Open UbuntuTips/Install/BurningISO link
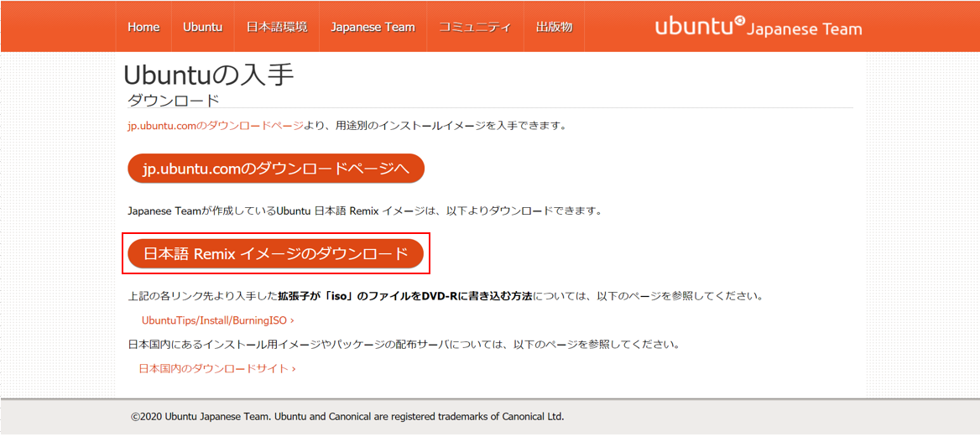The height and width of the screenshot is (442, 980). coord(215,320)
